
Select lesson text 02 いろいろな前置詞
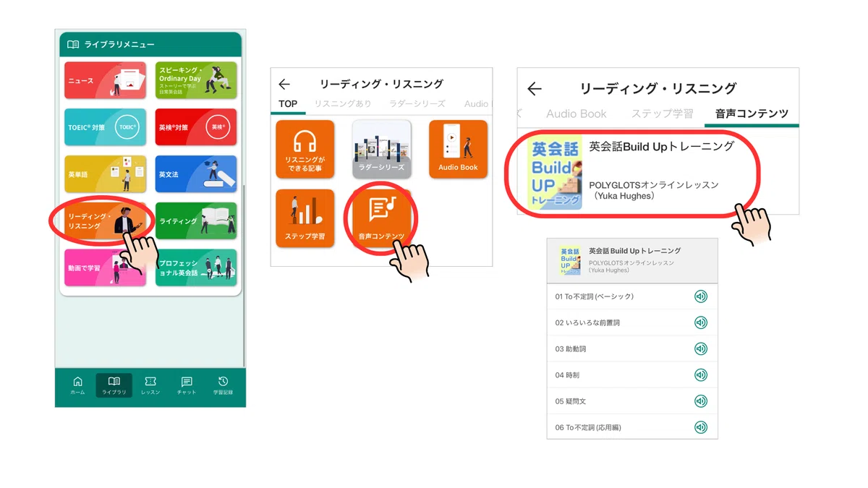[x=587, y=322]
